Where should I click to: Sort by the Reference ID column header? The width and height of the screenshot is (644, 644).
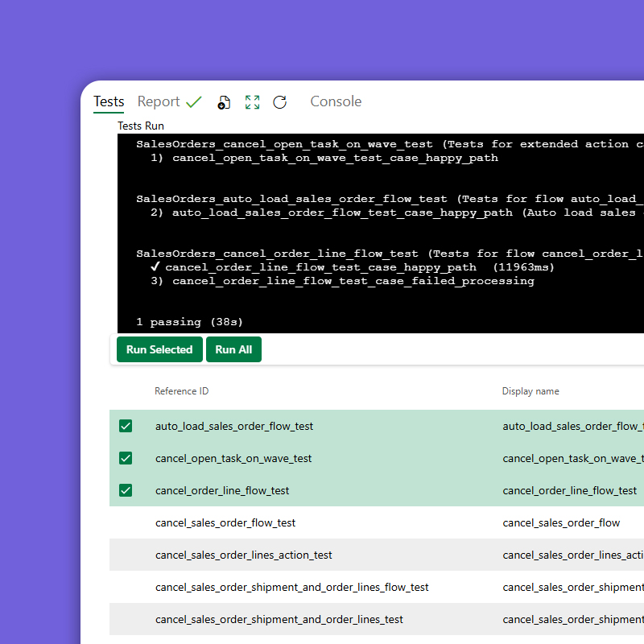[x=181, y=391]
